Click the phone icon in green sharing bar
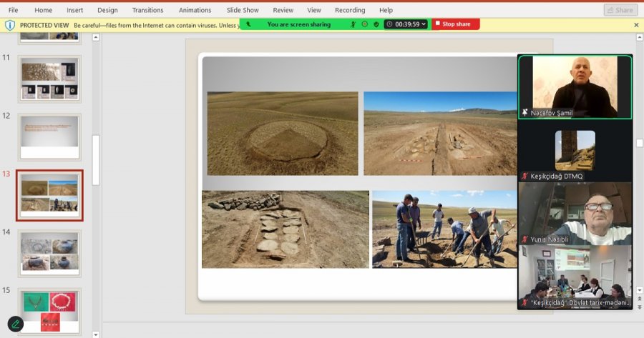The height and width of the screenshot is (338, 644). point(248,24)
